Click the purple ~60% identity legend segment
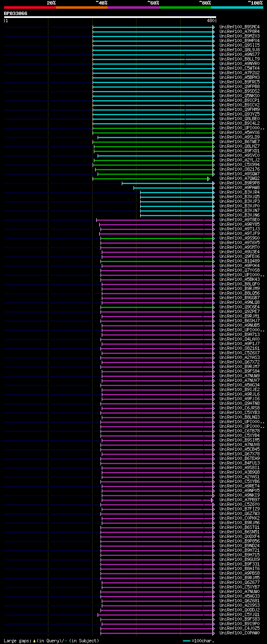Image resolution: width=267 pixels, height=644 pixels. point(133,8)
